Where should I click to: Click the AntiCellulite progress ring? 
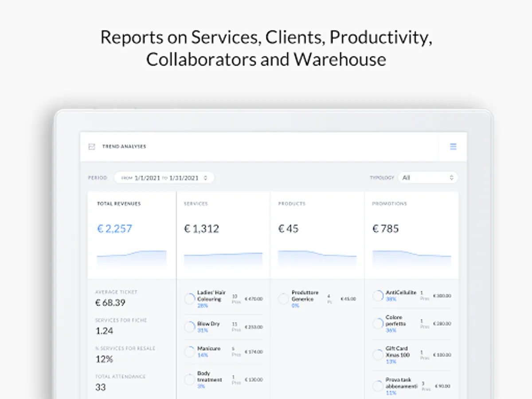(x=378, y=296)
